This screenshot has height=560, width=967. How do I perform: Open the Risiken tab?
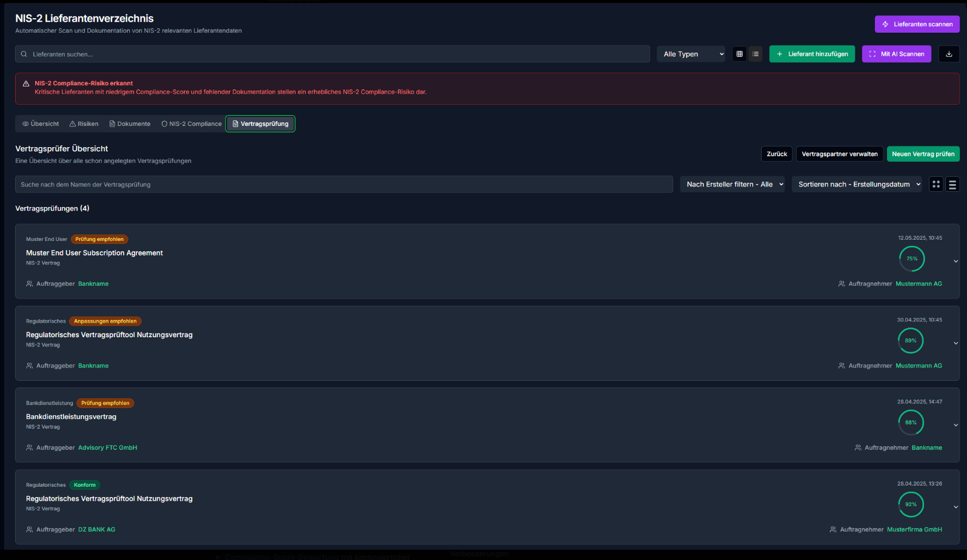[84, 124]
